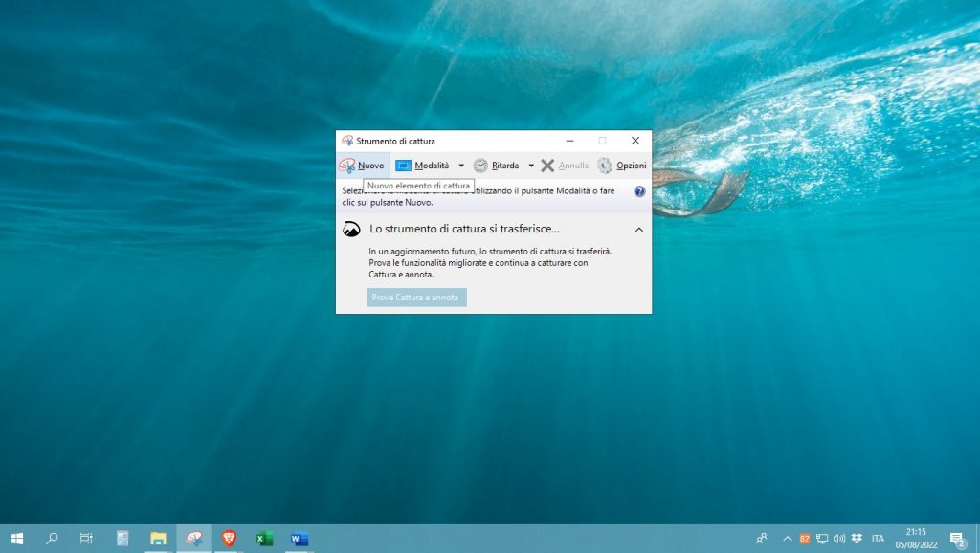The image size is (980, 553).
Task: Open the Modalità dropdown arrow
Action: 461,166
